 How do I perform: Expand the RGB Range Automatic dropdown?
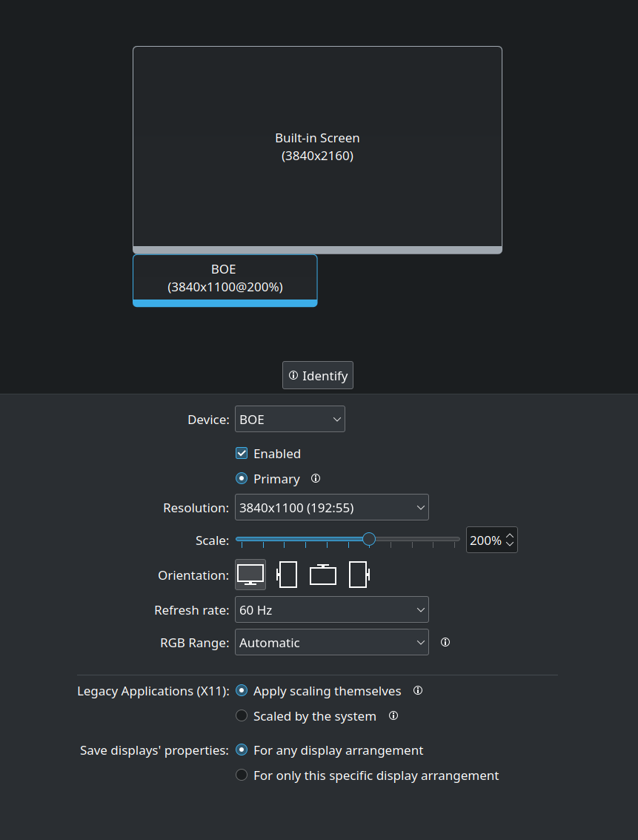pyautogui.click(x=331, y=643)
